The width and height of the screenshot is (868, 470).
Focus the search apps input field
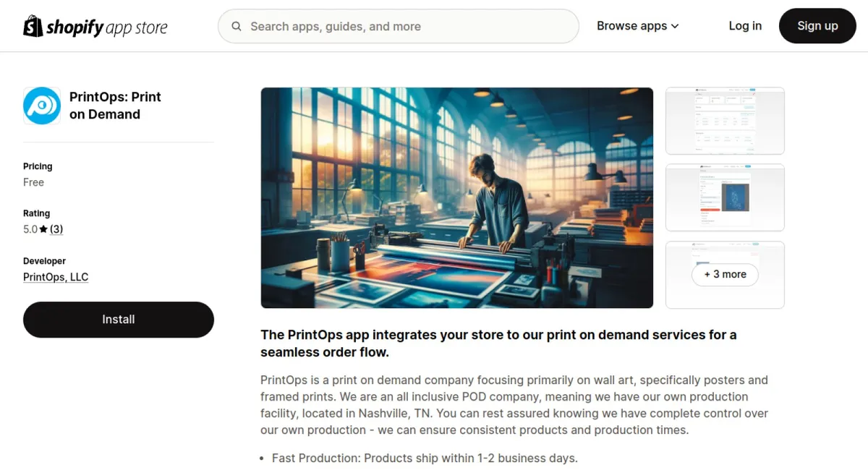pyautogui.click(x=399, y=27)
